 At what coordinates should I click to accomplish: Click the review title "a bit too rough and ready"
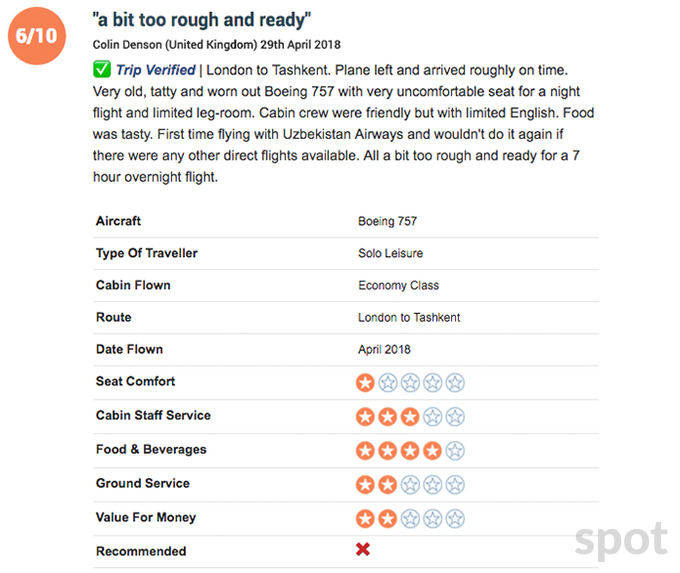(x=201, y=21)
